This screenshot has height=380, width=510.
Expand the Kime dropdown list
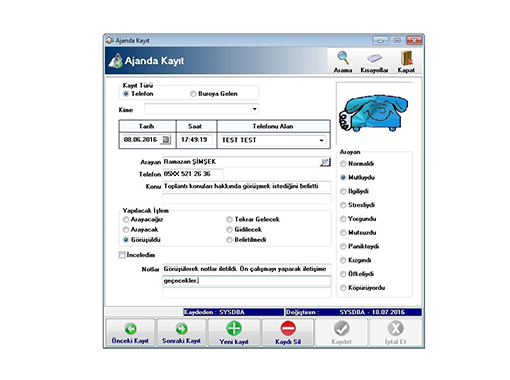(254, 109)
